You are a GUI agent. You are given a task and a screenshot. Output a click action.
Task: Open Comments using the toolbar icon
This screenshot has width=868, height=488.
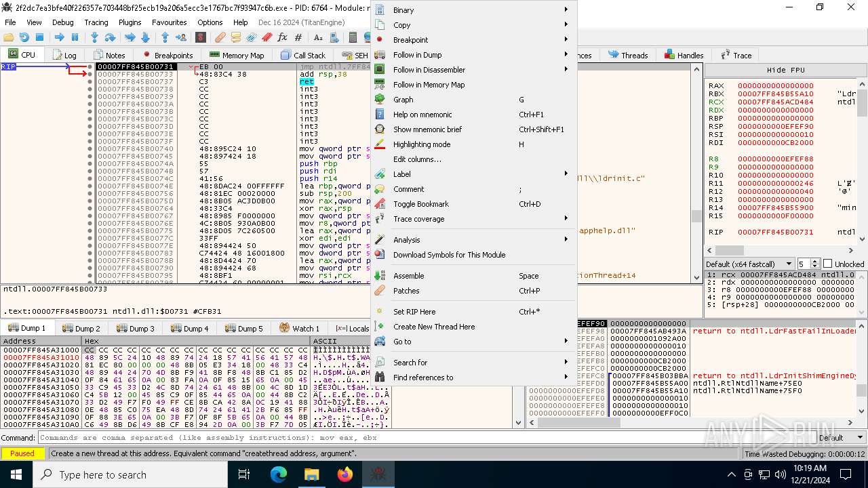(236, 37)
